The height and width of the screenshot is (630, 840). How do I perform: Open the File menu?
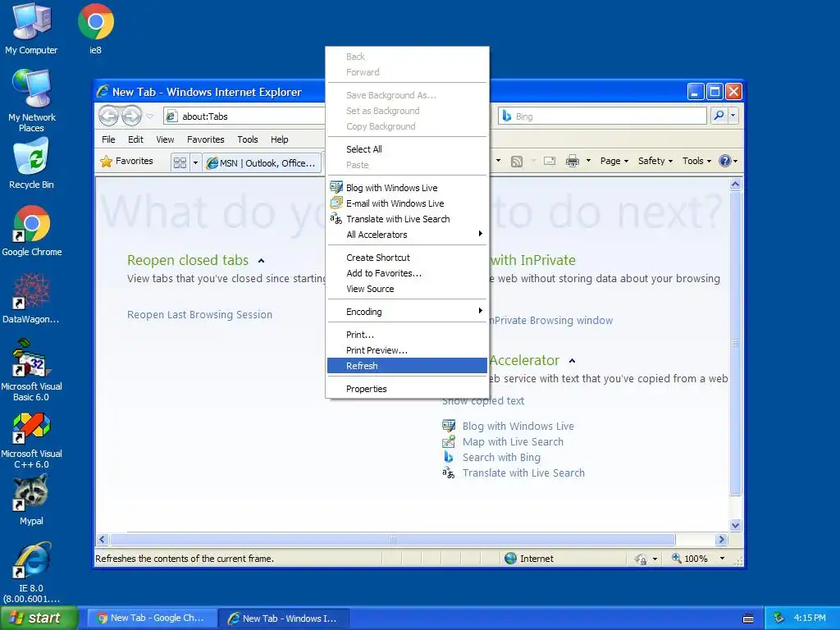(109, 139)
